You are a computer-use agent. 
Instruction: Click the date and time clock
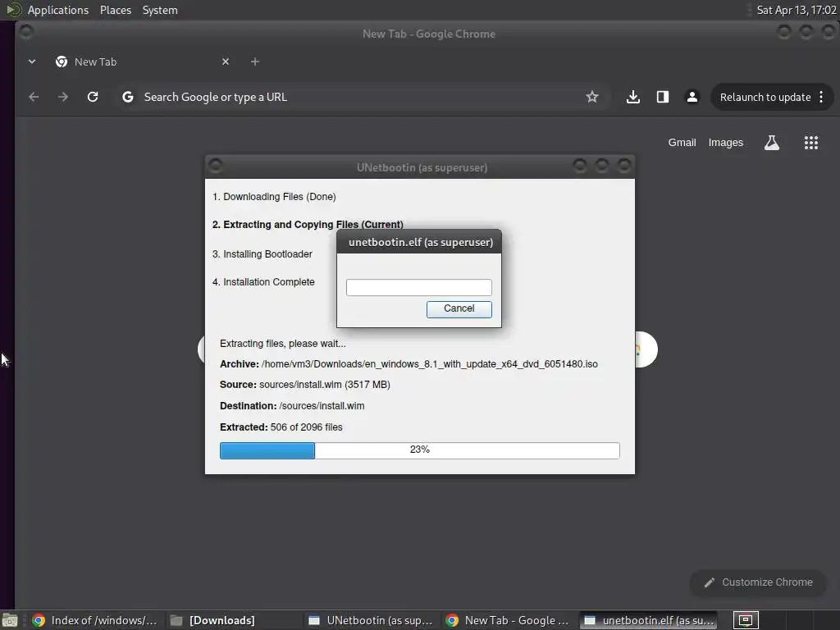(x=796, y=10)
